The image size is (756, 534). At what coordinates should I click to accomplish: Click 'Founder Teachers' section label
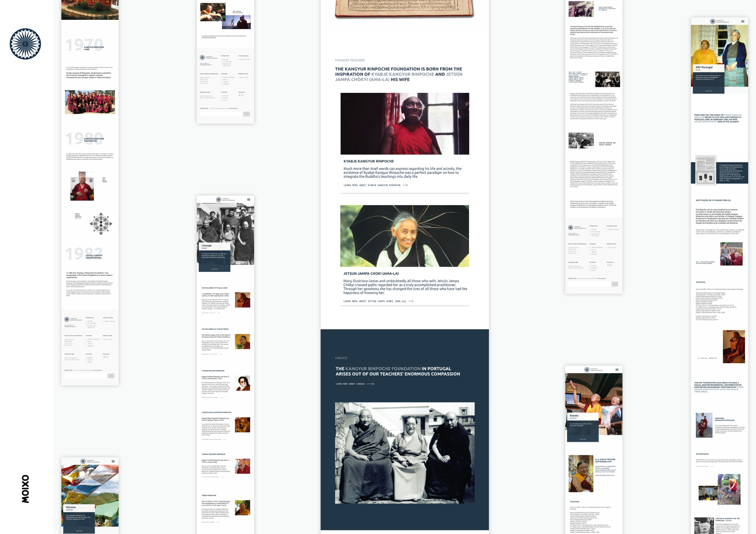click(x=350, y=60)
